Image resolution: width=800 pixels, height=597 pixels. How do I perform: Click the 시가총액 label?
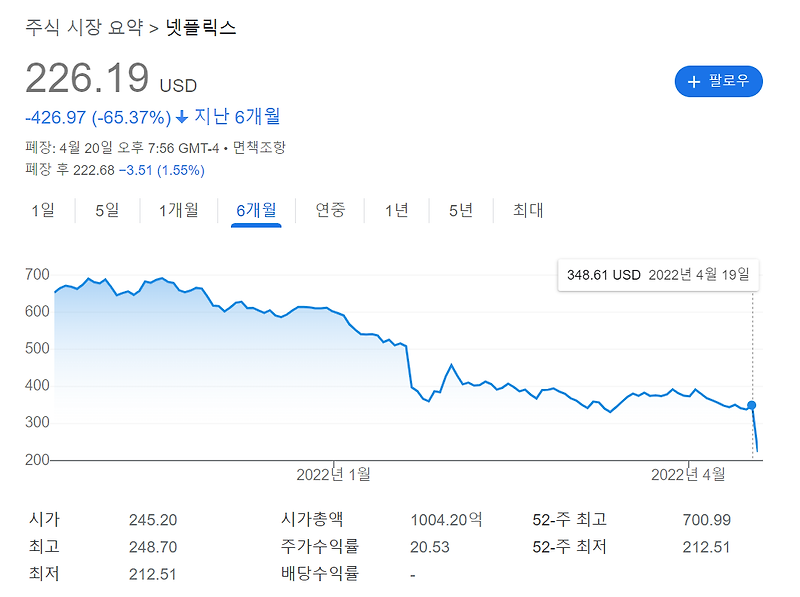point(312,519)
